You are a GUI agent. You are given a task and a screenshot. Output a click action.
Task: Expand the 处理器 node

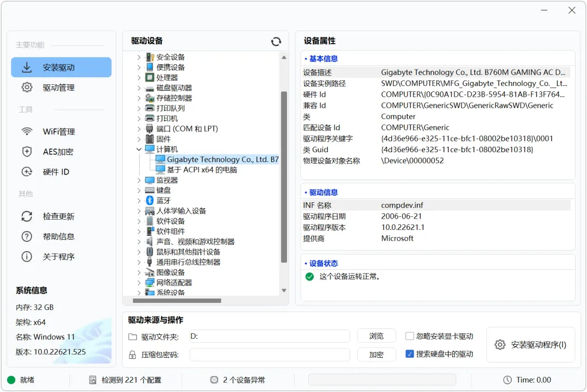click(x=139, y=78)
